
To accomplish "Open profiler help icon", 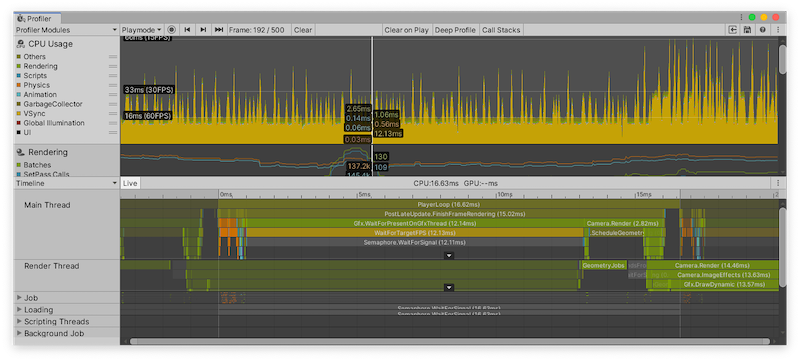I will click(762, 30).
